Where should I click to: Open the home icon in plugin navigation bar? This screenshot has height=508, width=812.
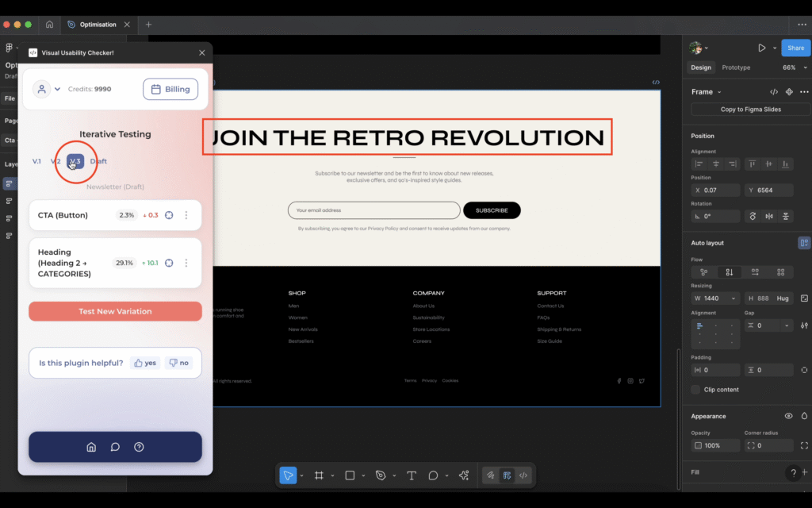point(91,447)
